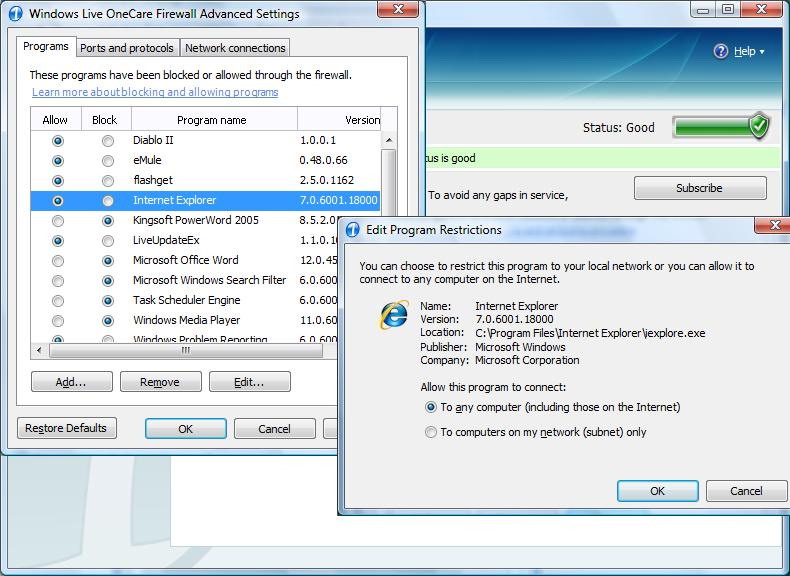This screenshot has height=576, width=790.
Task: Open 'Learn more about blocking and allowing programs' link
Action: (155, 92)
